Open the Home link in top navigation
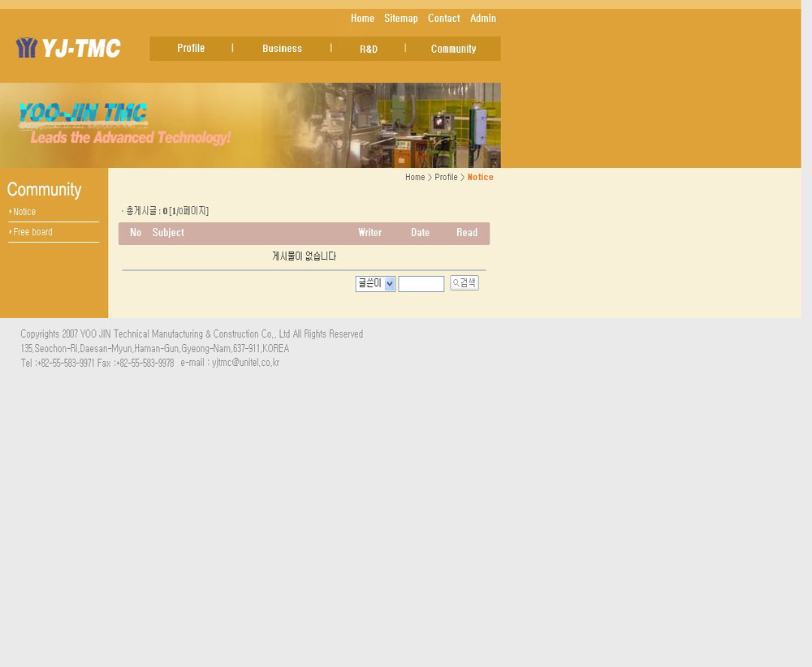 coord(362,19)
